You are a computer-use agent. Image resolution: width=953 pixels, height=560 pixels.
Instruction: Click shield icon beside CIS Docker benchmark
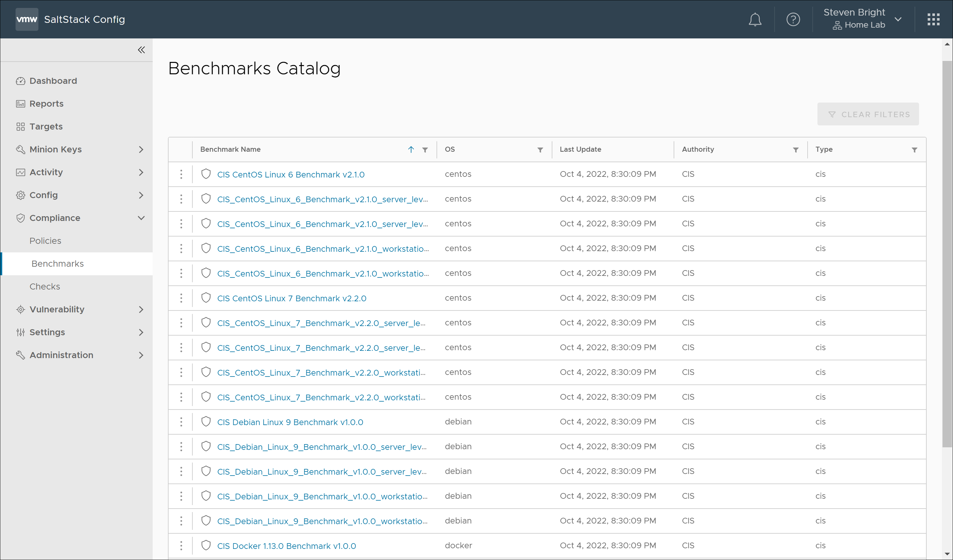point(206,545)
